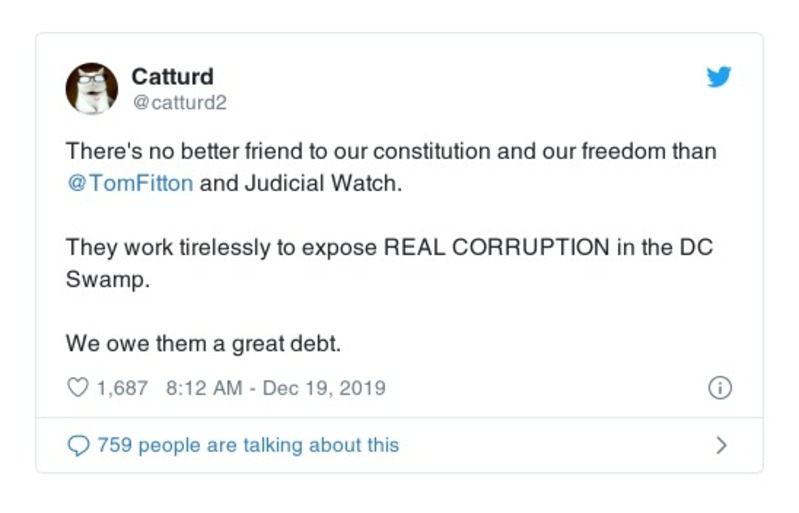The height and width of the screenshot is (513, 799).
Task: Open the tweet info circle icon
Action: (719, 388)
